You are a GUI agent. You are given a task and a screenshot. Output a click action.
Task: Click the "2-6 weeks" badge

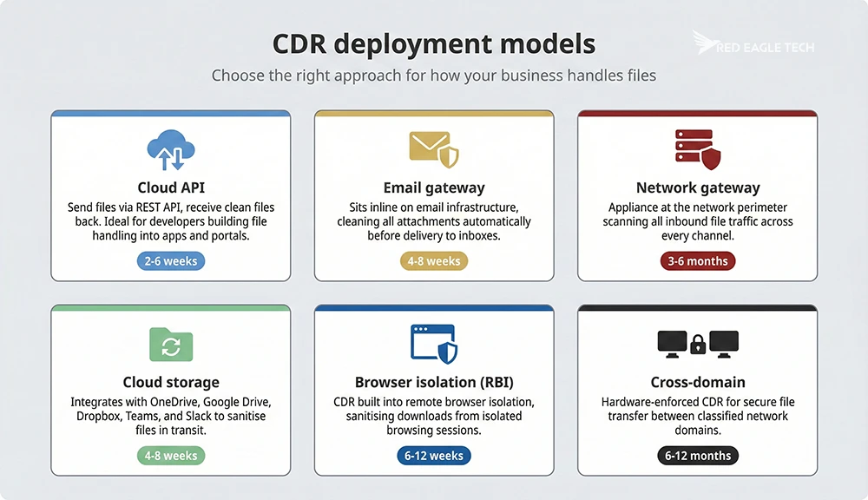click(x=170, y=260)
